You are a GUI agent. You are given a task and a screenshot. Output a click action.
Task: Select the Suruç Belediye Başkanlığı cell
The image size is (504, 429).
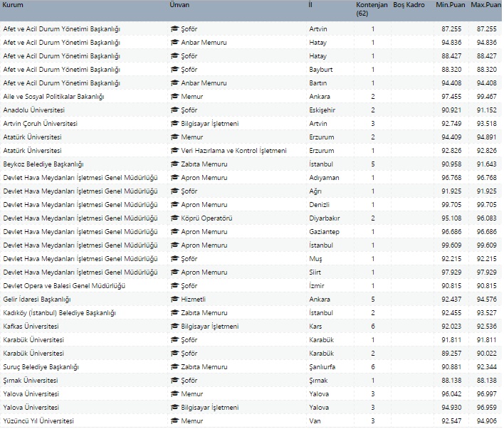(41, 367)
